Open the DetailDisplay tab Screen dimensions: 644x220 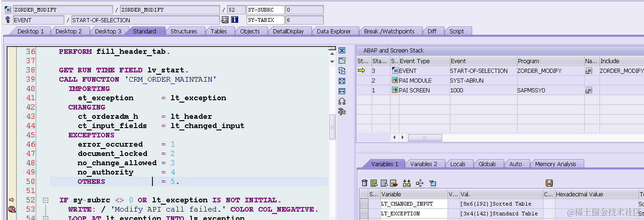tap(288, 31)
